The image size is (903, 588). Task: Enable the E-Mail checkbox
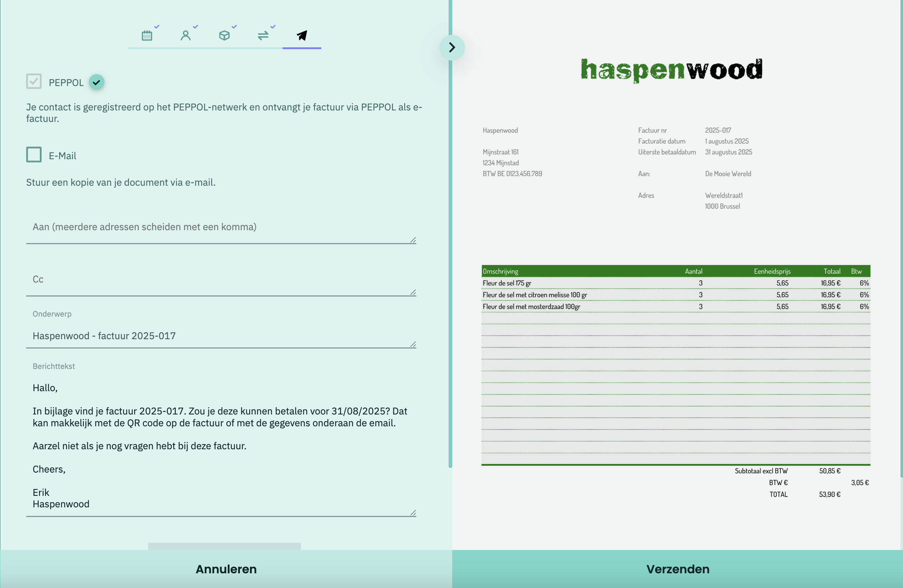coord(34,155)
